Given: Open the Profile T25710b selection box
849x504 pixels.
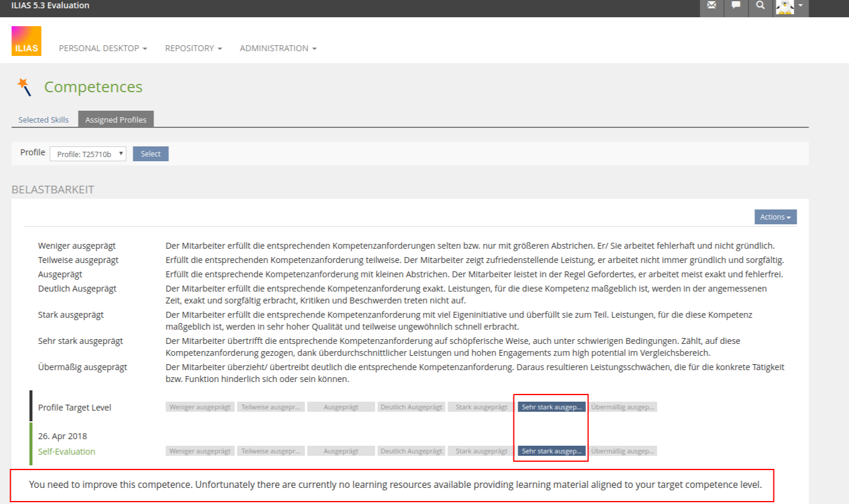Looking at the screenshot, I should pyautogui.click(x=88, y=154).
